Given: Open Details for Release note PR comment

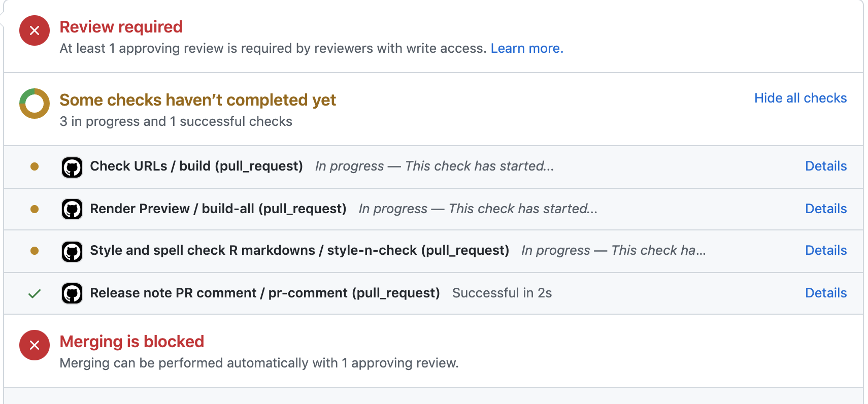Looking at the screenshot, I should (x=826, y=293).
